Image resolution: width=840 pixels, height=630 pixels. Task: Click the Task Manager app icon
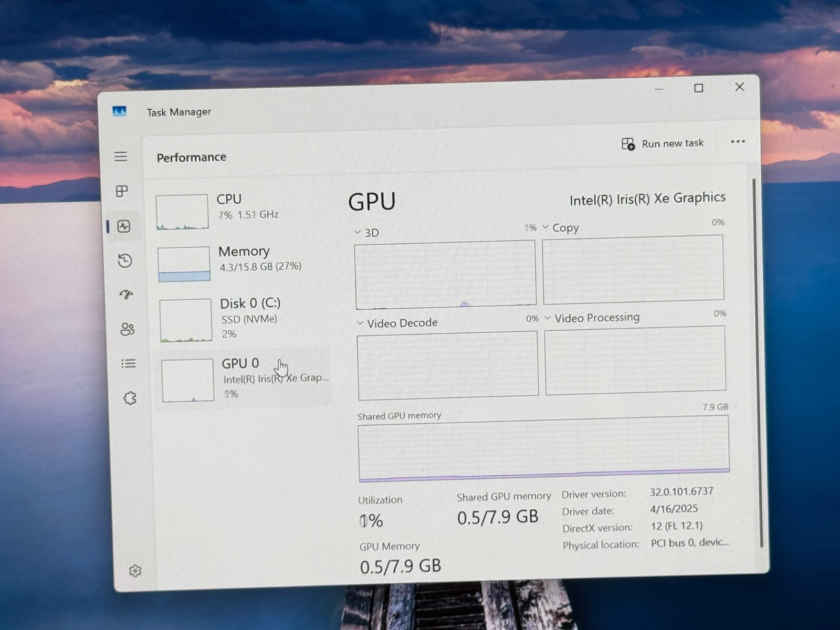click(x=119, y=111)
